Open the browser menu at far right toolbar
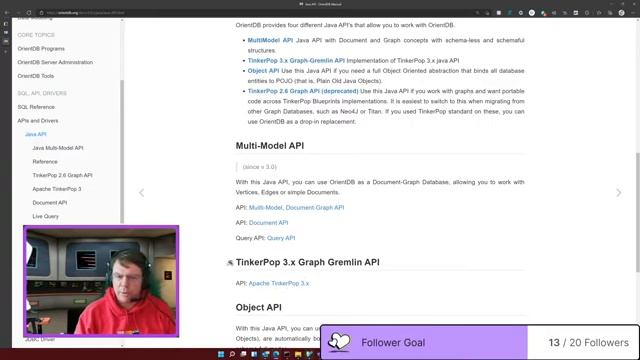 point(632,13)
